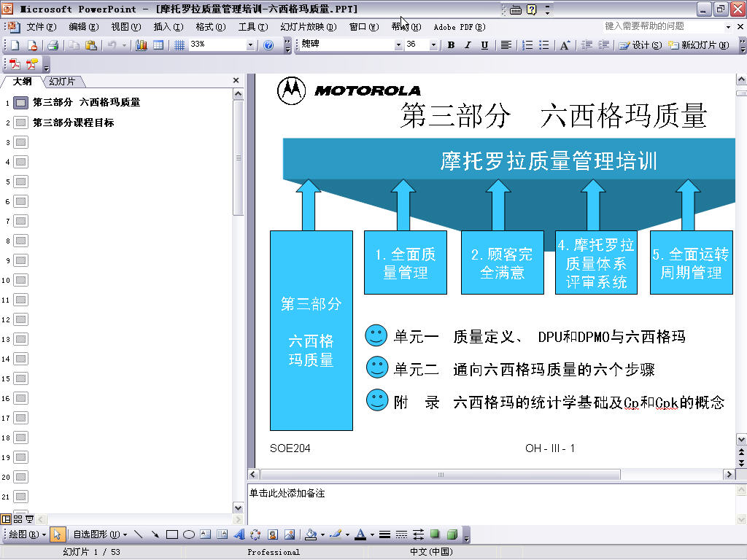Image resolution: width=747 pixels, height=560 pixels.
Task: Click the PowerPoint Help question mark icon
Action: [x=268, y=45]
